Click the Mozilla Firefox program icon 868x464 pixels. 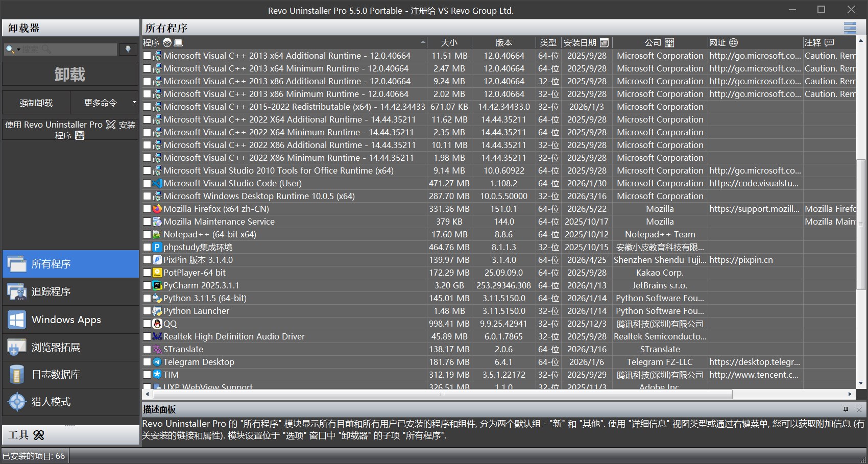[x=157, y=209]
